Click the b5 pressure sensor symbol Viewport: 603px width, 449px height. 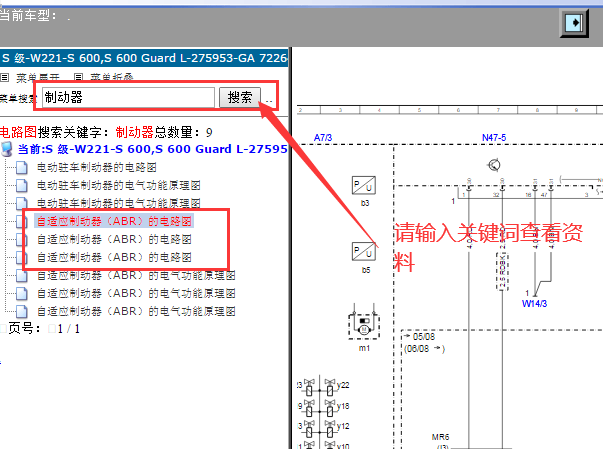coord(364,252)
